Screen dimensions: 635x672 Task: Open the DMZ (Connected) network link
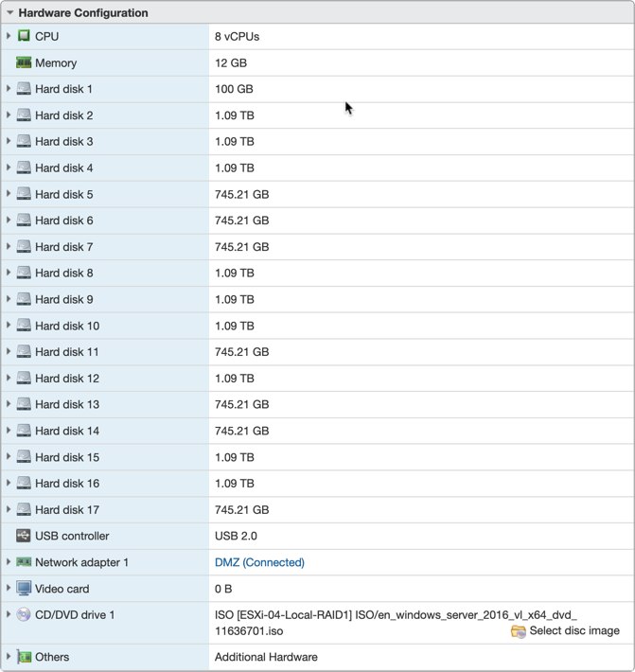coord(259,562)
